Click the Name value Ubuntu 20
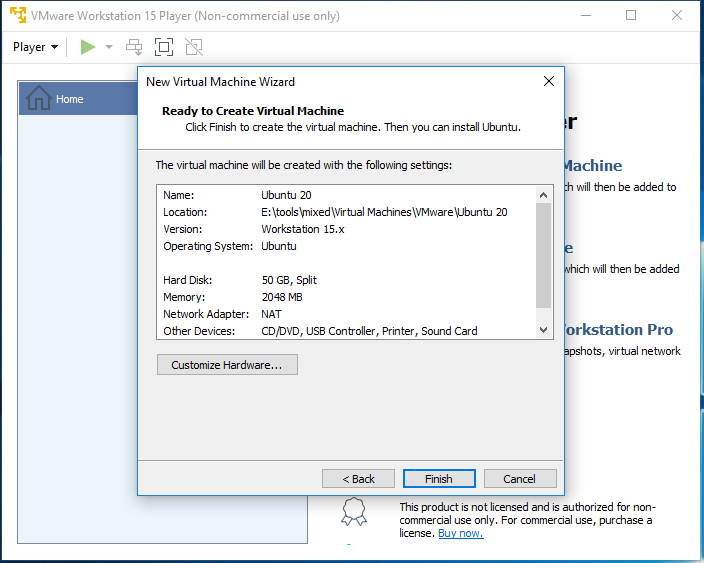704x563 pixels. click(x=286, y=195)
